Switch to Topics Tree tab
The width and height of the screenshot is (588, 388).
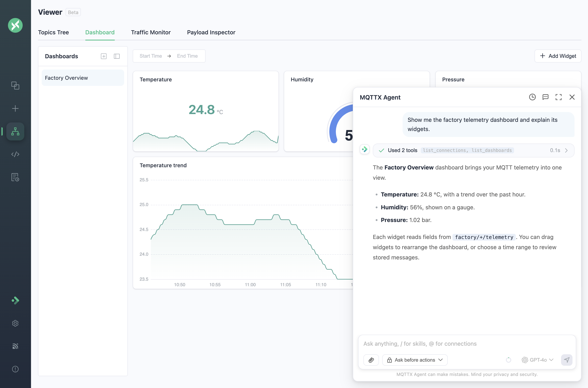[x=53, y=33]
